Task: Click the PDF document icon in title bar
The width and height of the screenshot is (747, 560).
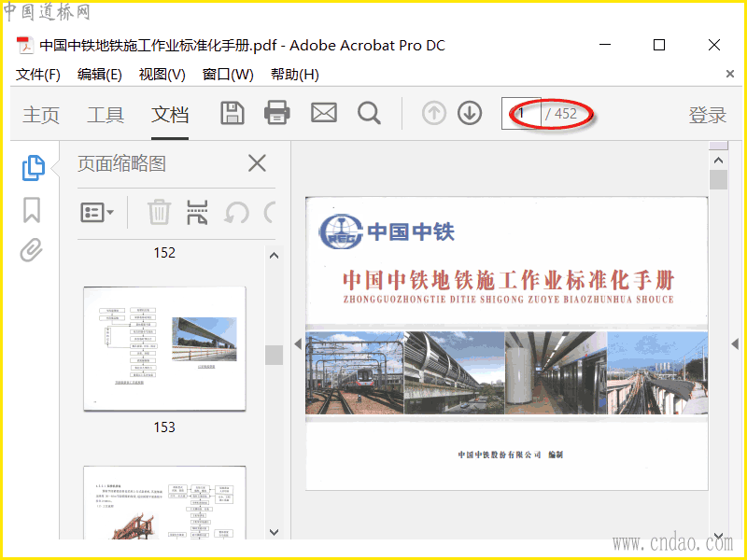Action: point(25,45)
